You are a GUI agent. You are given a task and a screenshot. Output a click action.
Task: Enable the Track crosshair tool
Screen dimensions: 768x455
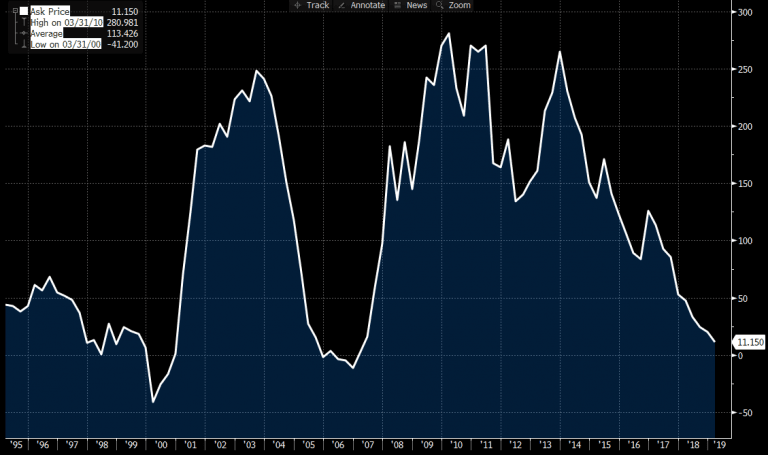[x=311, y=6]
